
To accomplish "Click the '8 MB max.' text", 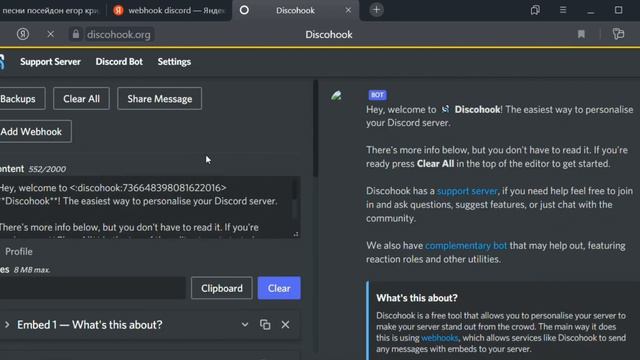I will (x=32, y=270).
